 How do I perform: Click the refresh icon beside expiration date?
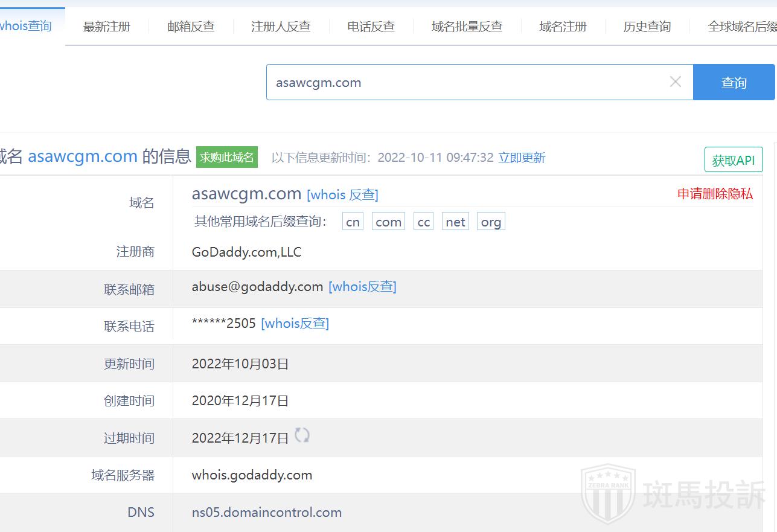[x=302, y=435]
